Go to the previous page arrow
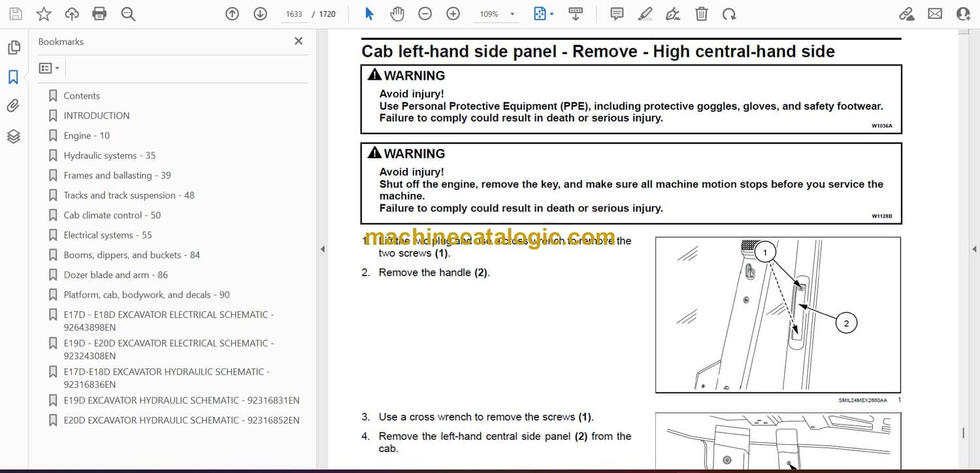The height and width of the screenshot is (473, 980). 232,14
